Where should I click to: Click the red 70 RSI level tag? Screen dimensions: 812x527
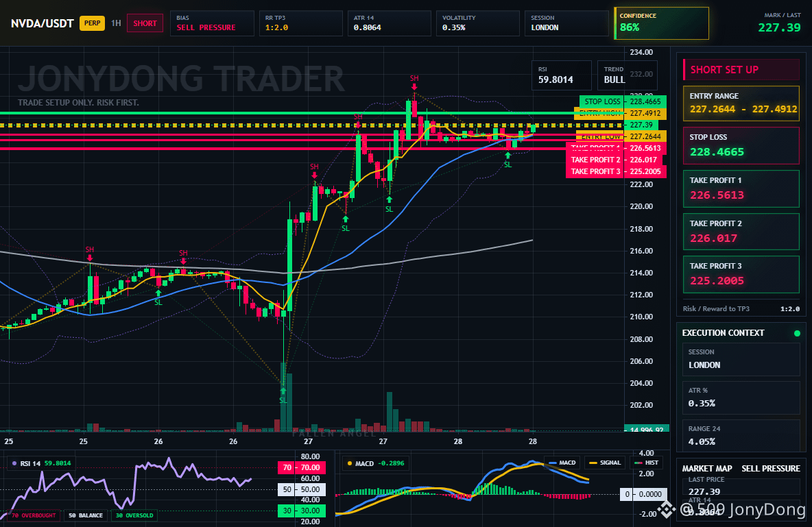(301, 467)
